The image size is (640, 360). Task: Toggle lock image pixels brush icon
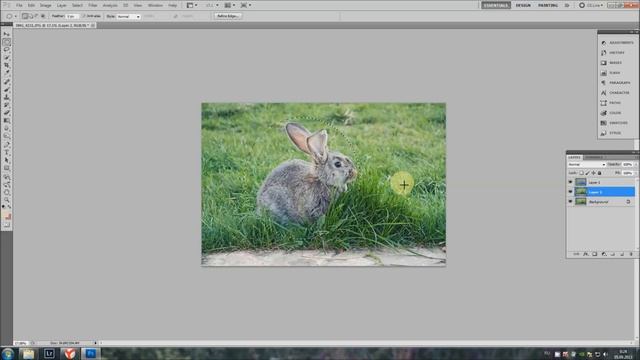(588, 173)
